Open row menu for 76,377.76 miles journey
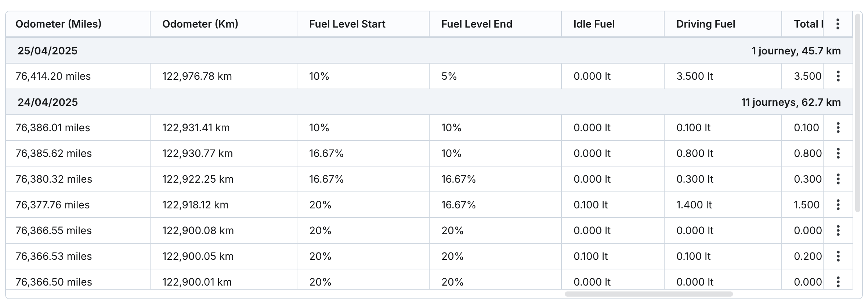Viewport: 868px width, 308px height. 838,205
